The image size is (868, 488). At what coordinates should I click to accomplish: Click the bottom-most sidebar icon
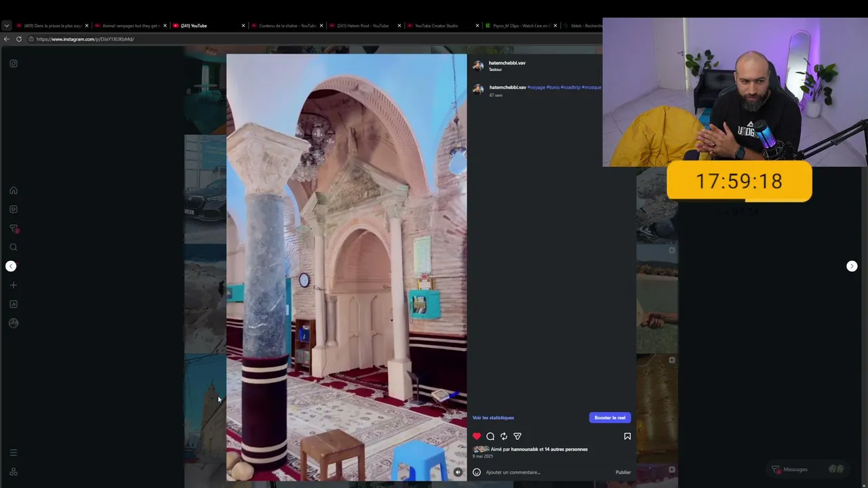[x=14, y=471]
